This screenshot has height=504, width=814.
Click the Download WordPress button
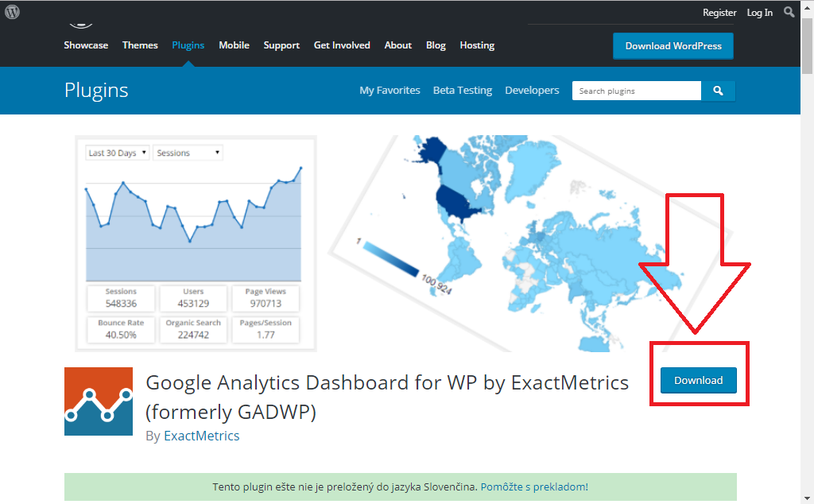673,45
